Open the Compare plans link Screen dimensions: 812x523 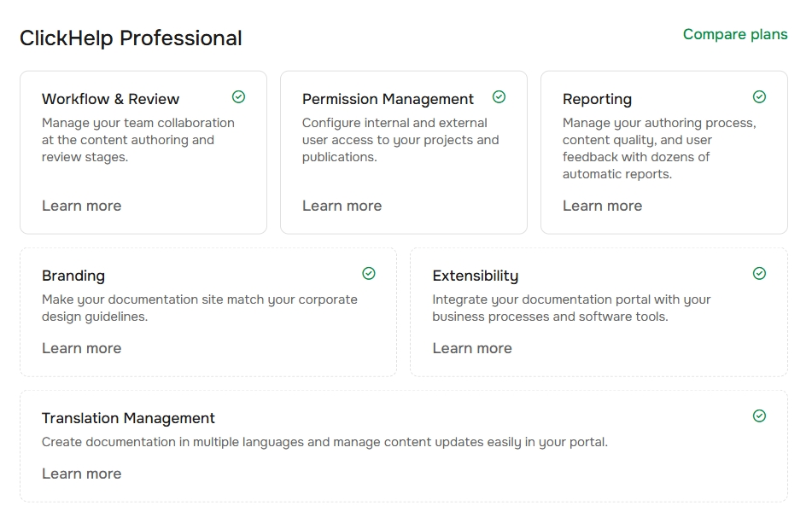[735, 34]
